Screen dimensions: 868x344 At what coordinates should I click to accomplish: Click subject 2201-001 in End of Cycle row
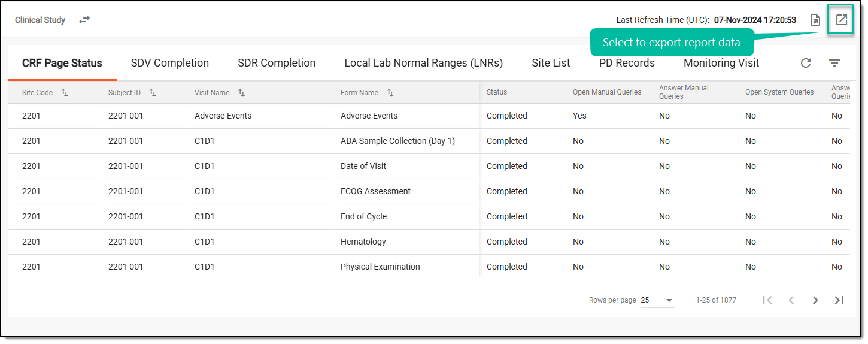(126, 216)
